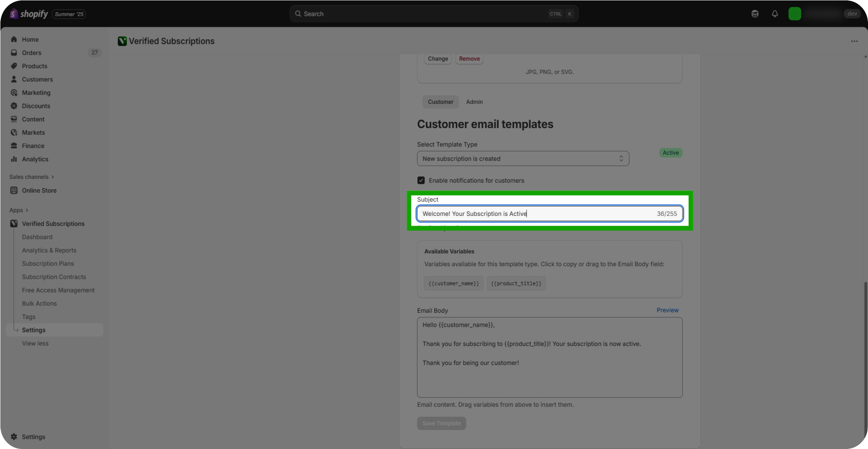Open Marketing target icon

14,92
